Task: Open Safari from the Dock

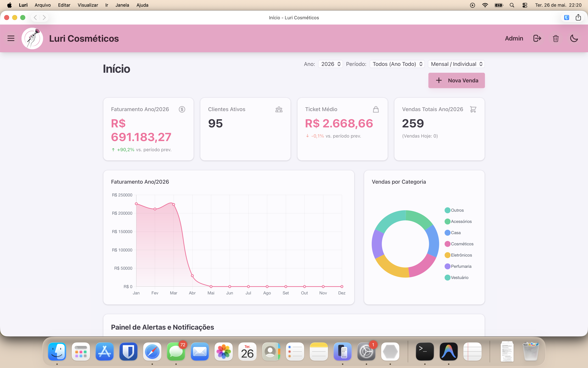Action: [152, 352]
